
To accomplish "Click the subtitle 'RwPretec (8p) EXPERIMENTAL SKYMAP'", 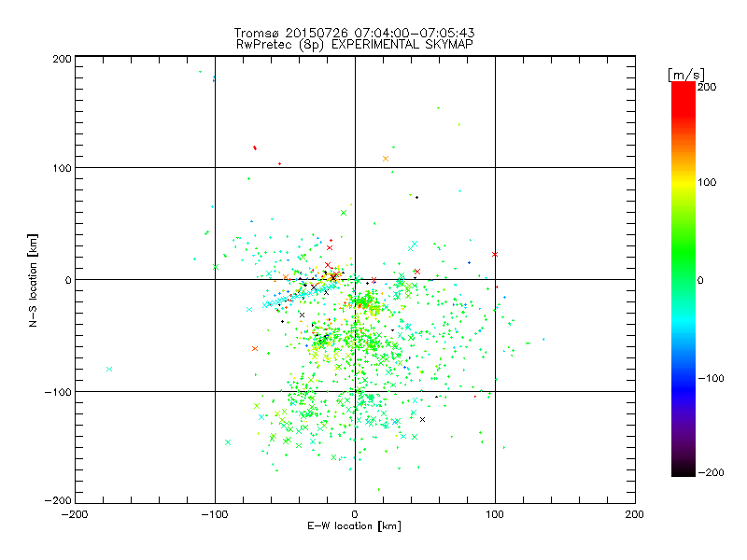I will click(354, 45).
